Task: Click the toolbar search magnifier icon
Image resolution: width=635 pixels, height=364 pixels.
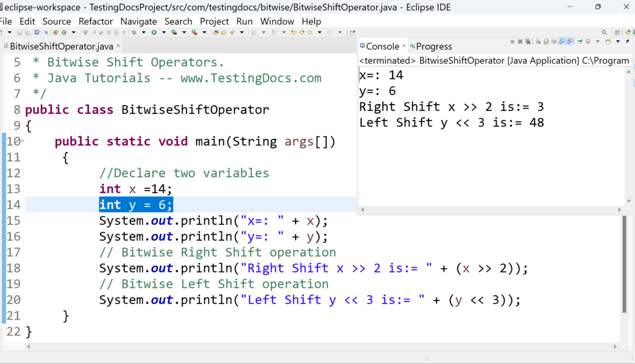Action: click(604, 33)
